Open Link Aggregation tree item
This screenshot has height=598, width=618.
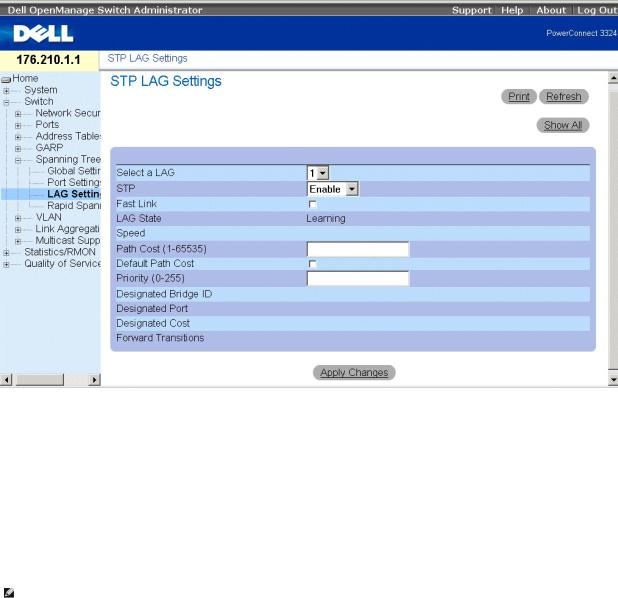tap(67, 229)
